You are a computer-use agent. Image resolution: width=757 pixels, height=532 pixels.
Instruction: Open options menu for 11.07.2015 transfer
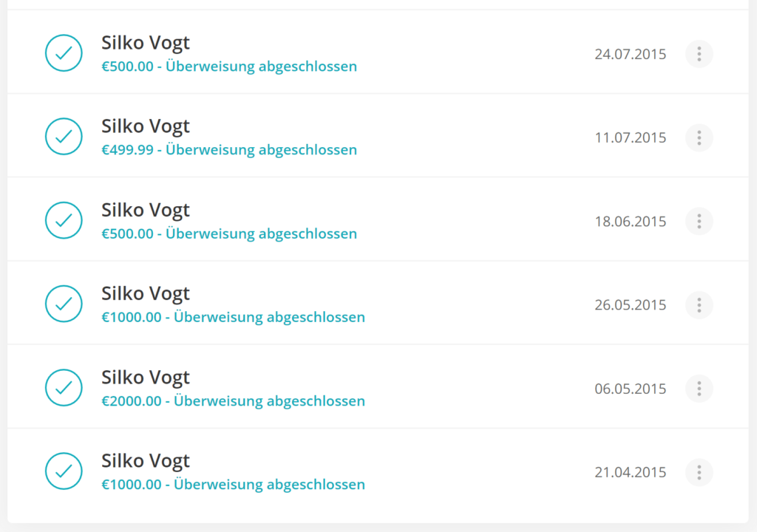[699, 137]
